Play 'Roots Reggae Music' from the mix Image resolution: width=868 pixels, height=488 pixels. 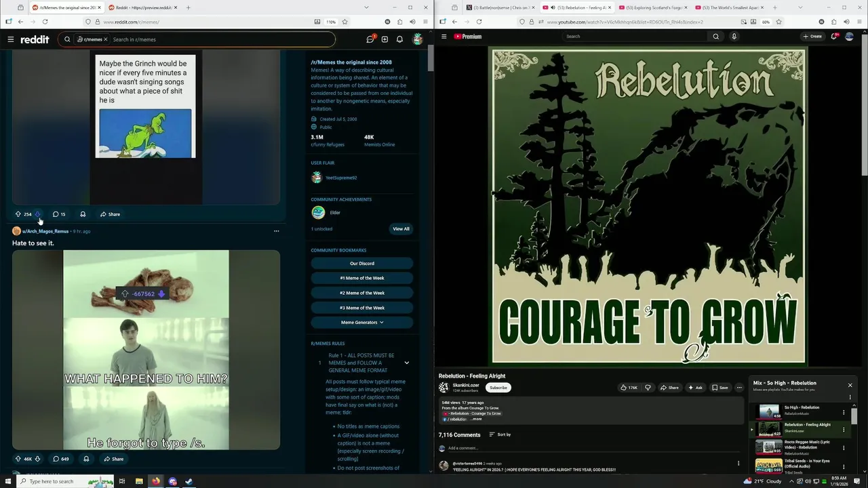(799, 447)
